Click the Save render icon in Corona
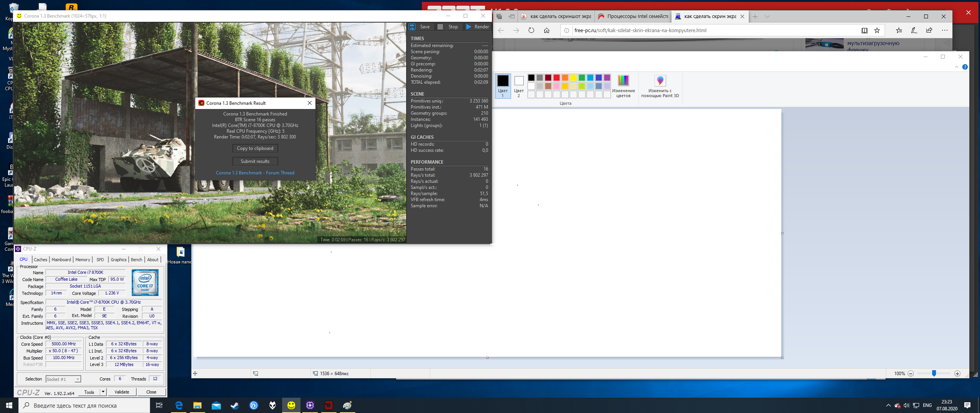Screen dimensions: 980x413 coord(412,27)
